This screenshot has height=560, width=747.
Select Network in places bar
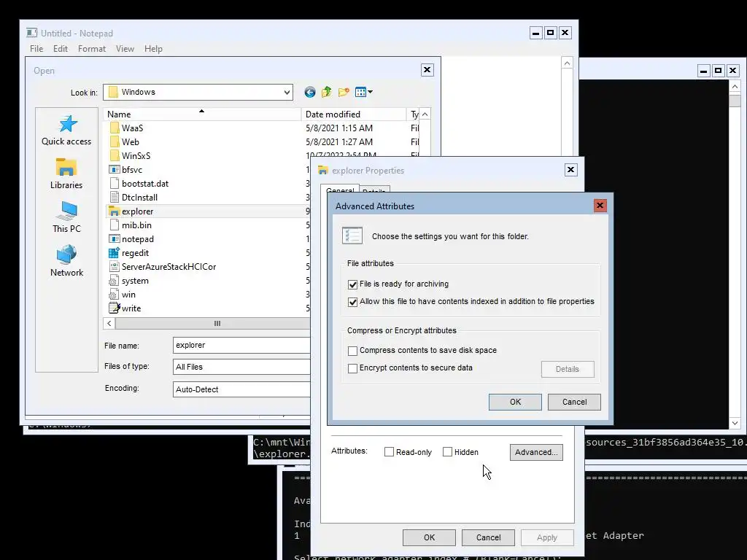click(x=66, y=262)
